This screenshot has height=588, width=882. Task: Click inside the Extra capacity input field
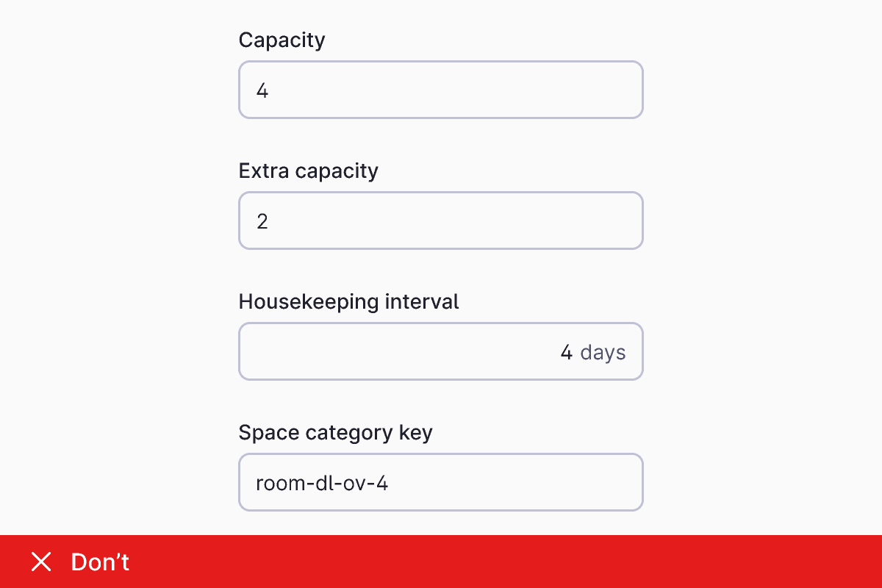coord(441,220)
